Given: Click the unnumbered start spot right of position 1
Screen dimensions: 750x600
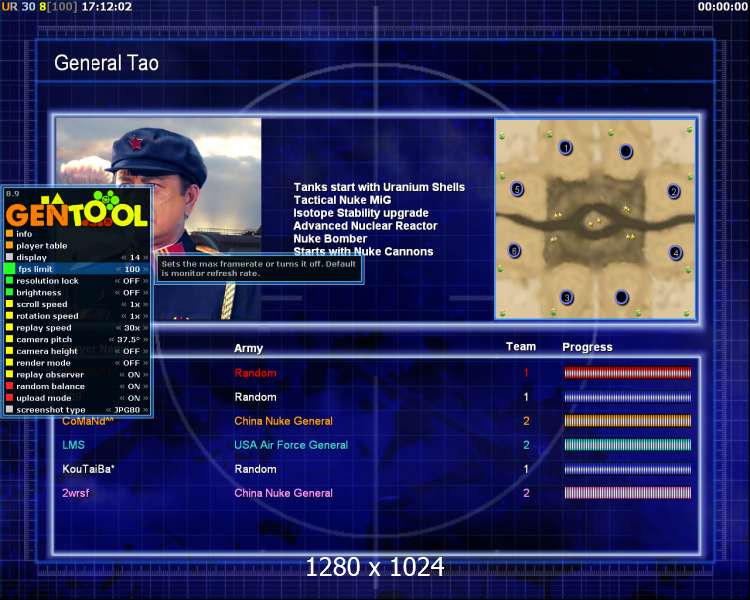Looking at the screenshot, I should click(x=626, y=152).
